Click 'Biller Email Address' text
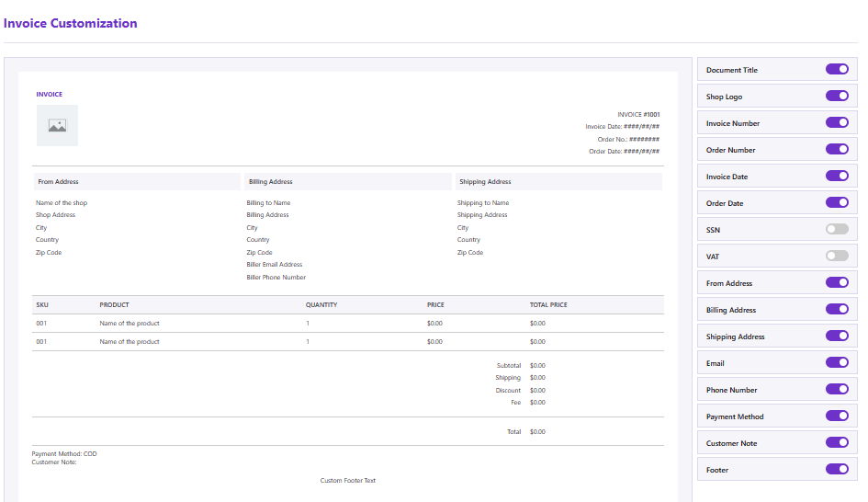The height and width of the screenshot is (502, 868). pyautogui.click(x=275, y=265)
